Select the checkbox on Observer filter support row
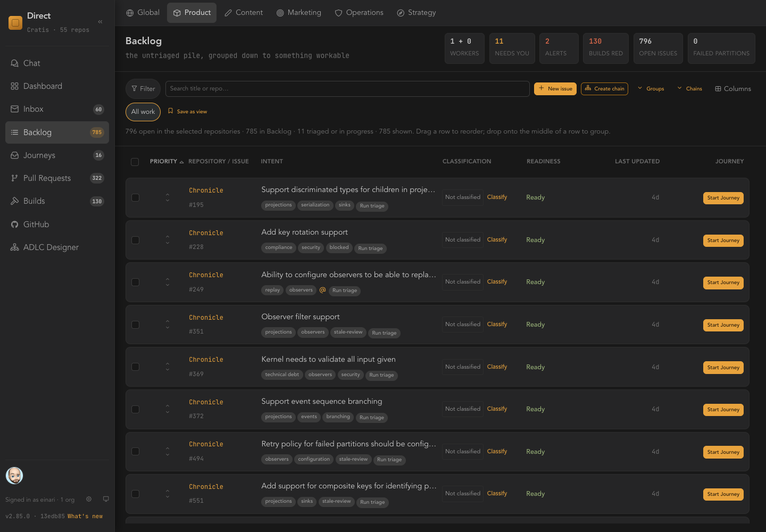Viewport: 766px width, 532px height. [136, 325]
